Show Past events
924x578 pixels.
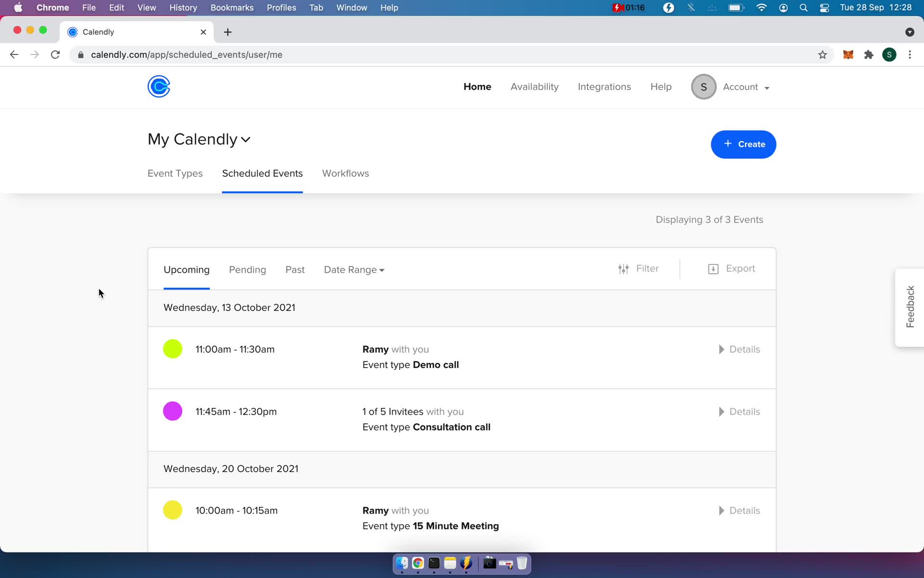(x=295, y=270)
